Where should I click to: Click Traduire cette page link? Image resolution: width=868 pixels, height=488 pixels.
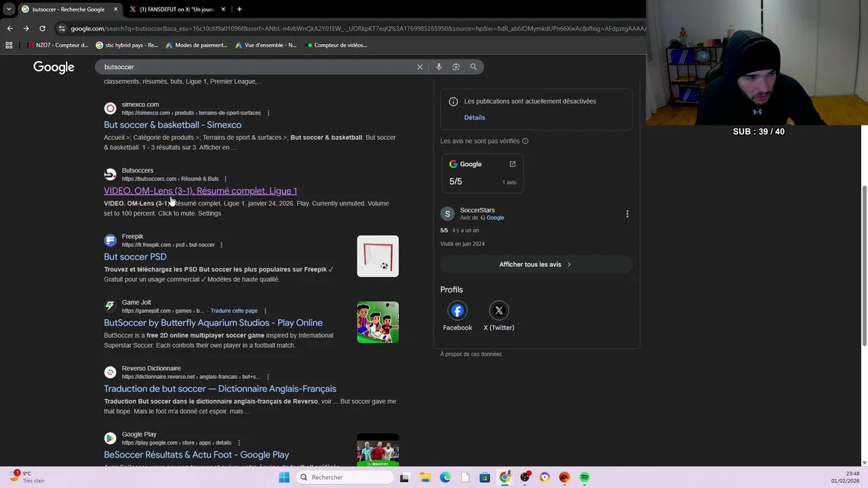tap(234, 311)
